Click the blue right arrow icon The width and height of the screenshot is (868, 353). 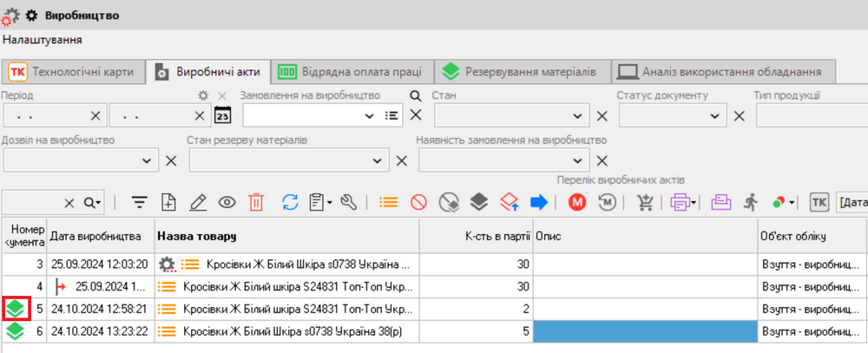tap(539, 202)
